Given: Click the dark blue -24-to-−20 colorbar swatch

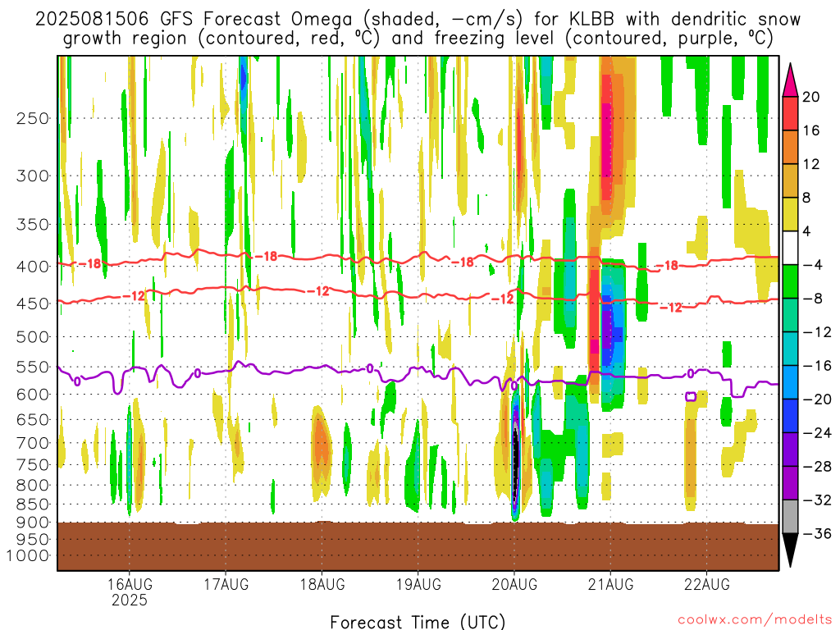Looking at the screenshot, I should 790,416.
